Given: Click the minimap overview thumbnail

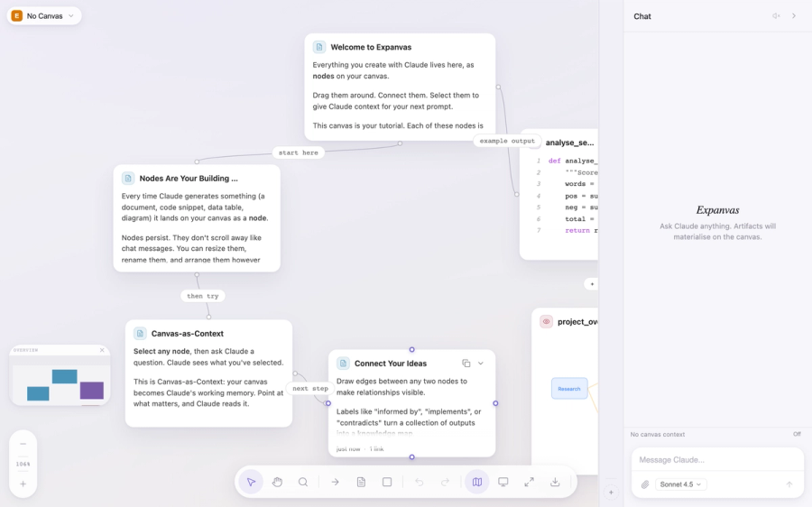Looking at the screenshot, I should tap(60, 382).
